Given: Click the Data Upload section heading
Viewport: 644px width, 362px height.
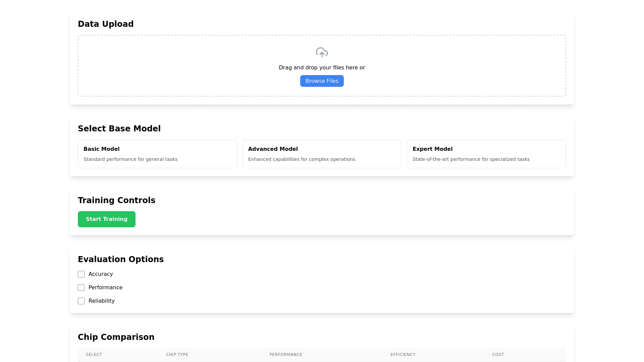Looking at the screenshot, I should [x=106, y=24].
